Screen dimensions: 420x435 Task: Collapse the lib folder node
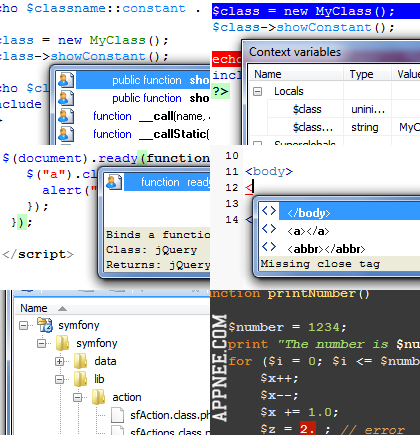click(59, 379)
